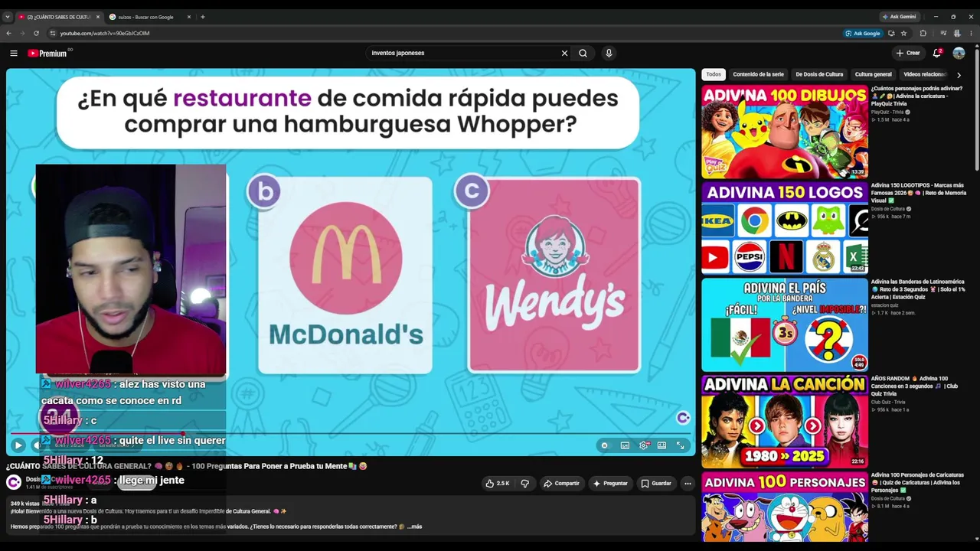Open the 'ADIVINA 100 DIBUJOS' thumbnail
980x551 pixels.
pos(785,132)
